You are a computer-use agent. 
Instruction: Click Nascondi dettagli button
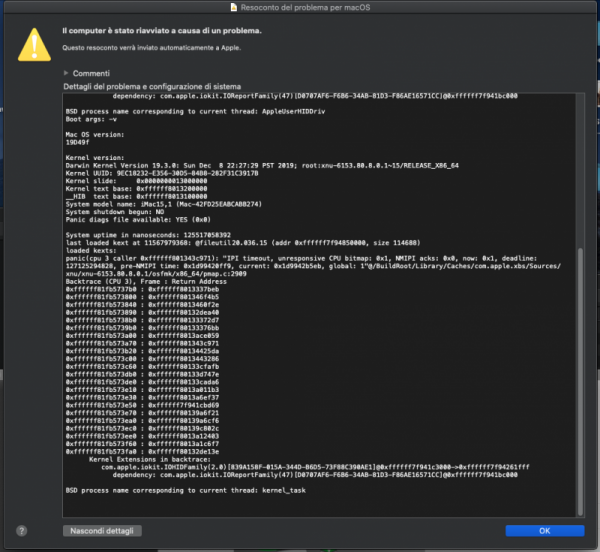(x=102, y=531)
